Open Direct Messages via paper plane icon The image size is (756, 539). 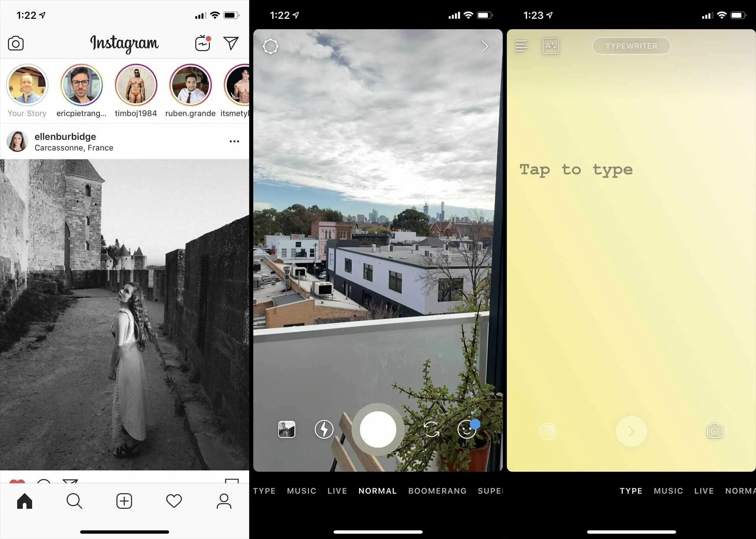[x=231, y=43]
